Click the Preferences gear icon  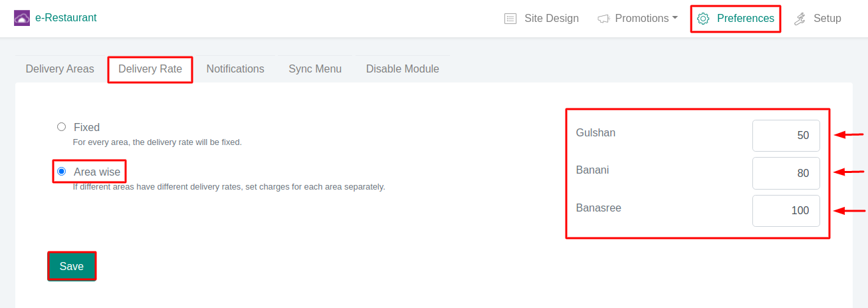703,19
